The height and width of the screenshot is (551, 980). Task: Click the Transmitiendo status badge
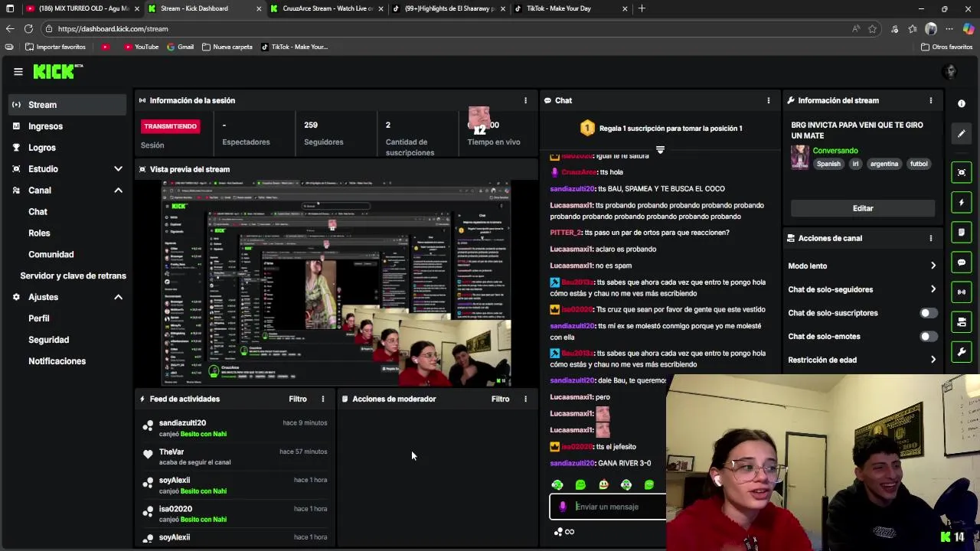pyautogui.click(x=170, y=126)
